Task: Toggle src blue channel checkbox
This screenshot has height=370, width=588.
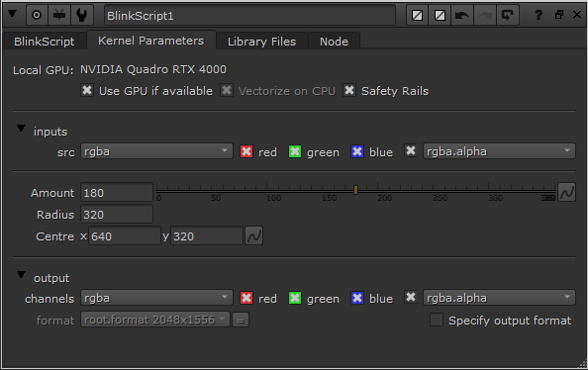Action: [x=357, y=151]
